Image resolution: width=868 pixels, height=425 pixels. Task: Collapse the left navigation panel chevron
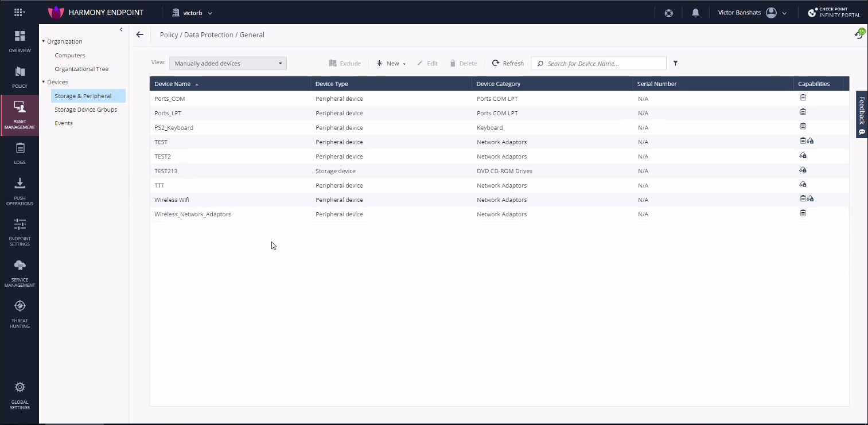click(x=121, y=30)
